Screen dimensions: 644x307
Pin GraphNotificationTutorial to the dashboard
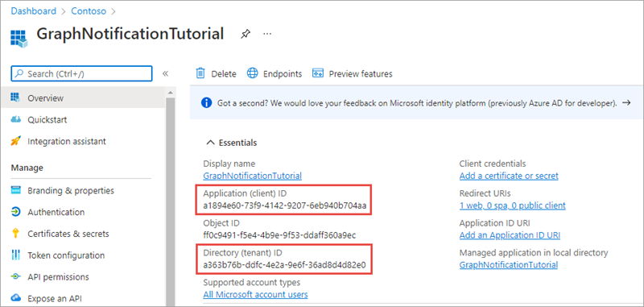point(246,34)
